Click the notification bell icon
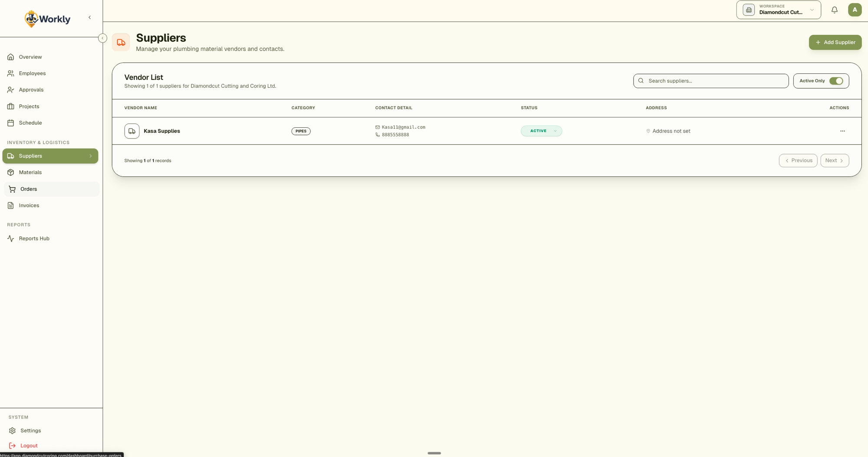 834,10
